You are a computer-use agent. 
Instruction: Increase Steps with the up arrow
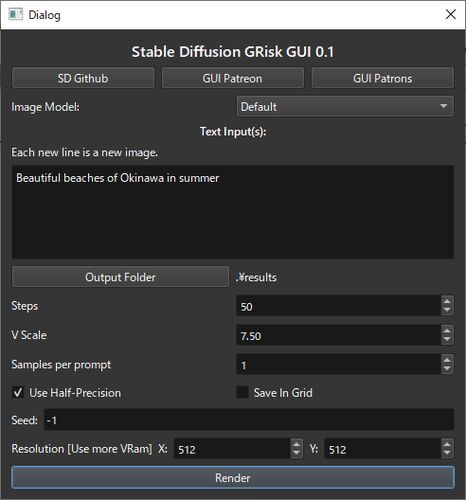pyautogui.click(x=447, y=301)
